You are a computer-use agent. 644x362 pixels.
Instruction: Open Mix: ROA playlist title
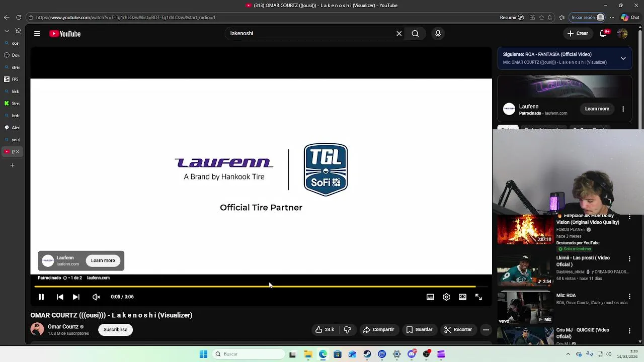566,296
